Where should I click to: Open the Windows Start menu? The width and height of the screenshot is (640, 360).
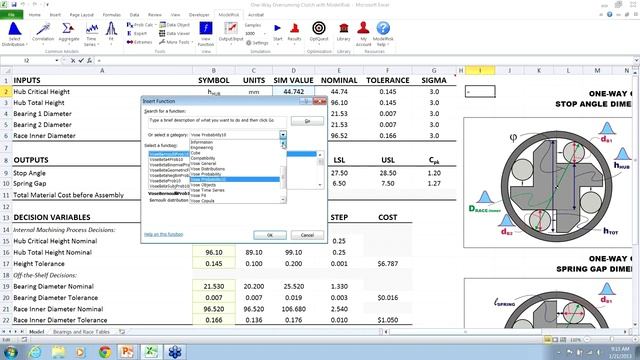pyautogui.click(x=11, y=351)
